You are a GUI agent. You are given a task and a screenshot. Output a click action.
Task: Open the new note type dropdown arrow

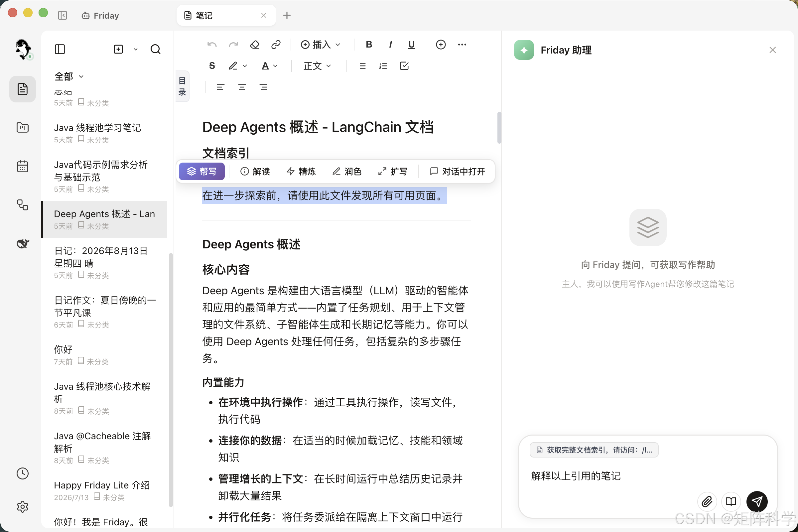point(135,49)
